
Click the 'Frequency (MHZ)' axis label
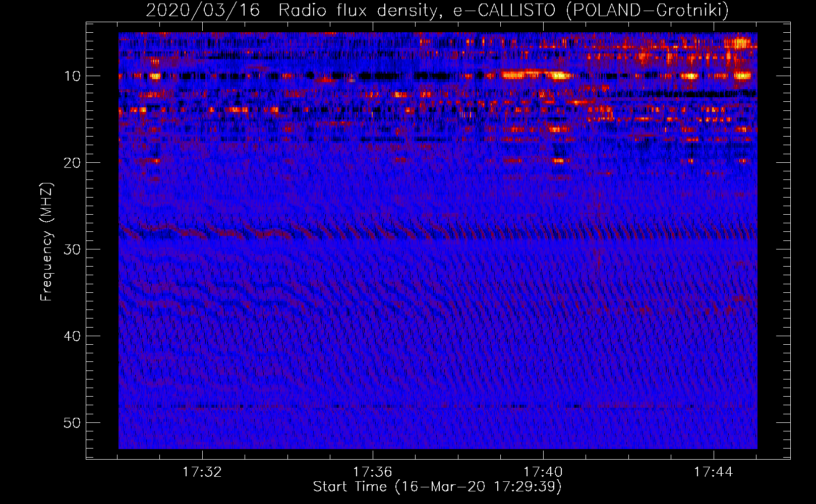point(46,242)
